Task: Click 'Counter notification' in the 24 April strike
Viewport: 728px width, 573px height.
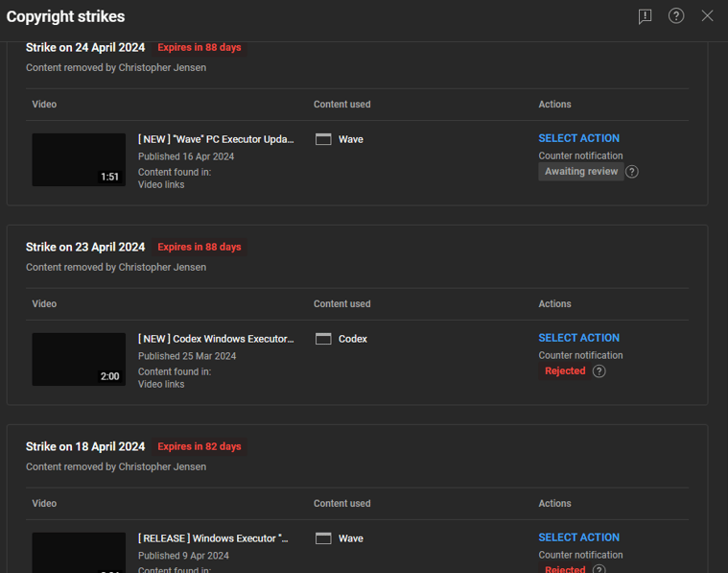Action: pyautogui.click(x=580, y=155)
